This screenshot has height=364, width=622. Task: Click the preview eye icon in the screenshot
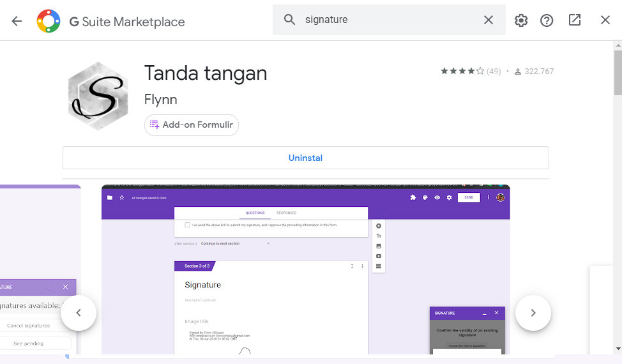(437, 197)
